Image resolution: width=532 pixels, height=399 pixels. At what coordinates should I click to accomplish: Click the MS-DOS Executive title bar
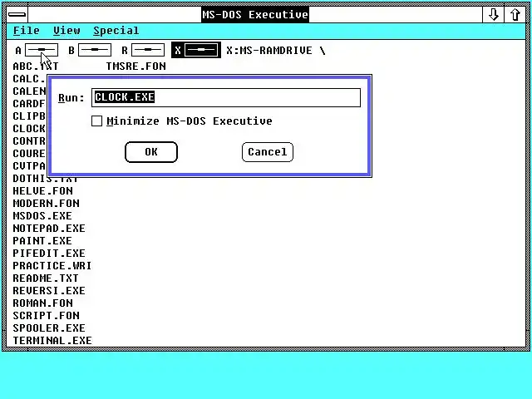coord(255,15)
